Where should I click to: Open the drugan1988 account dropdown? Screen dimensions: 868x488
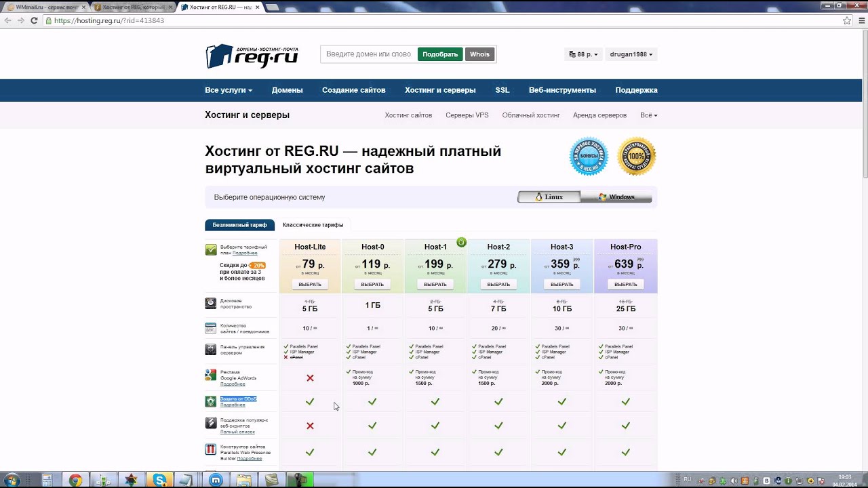coord(631,54)
